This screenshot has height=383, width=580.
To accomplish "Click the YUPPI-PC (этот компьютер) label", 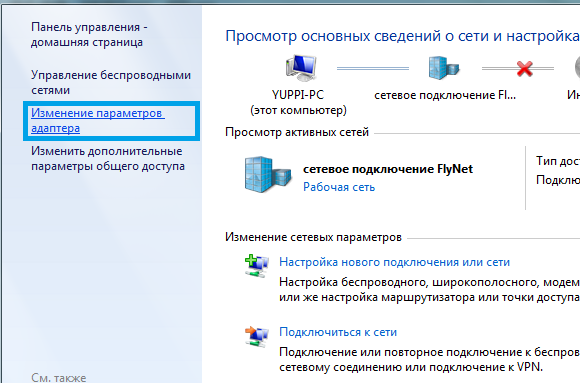I will pyautogui.click(x=298, y=103).
